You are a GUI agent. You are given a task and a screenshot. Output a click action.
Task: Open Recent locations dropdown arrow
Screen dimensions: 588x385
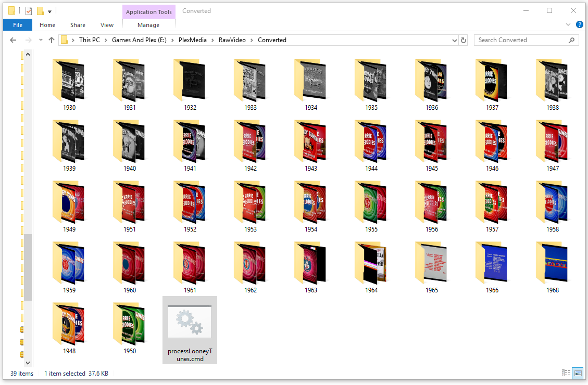pos(41,41)
